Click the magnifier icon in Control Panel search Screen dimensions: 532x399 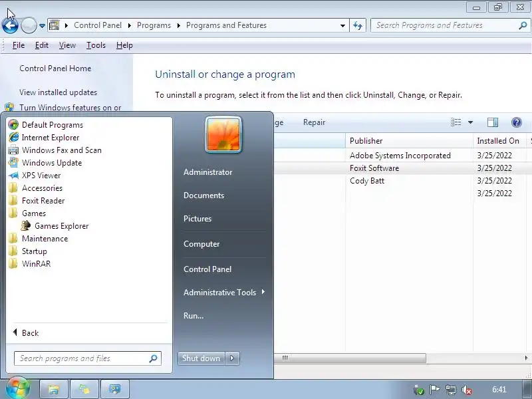point(523,25)
